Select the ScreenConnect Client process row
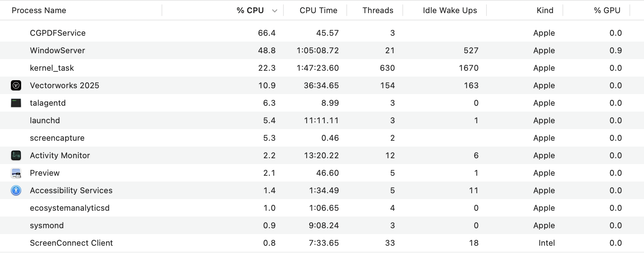 point(71,243)
